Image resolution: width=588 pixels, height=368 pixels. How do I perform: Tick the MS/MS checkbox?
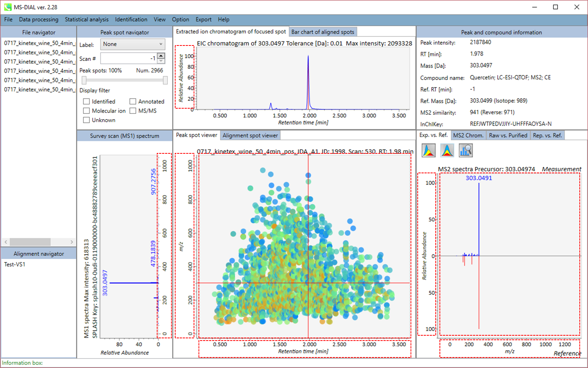pyautogui.click(x=133, y=111)
